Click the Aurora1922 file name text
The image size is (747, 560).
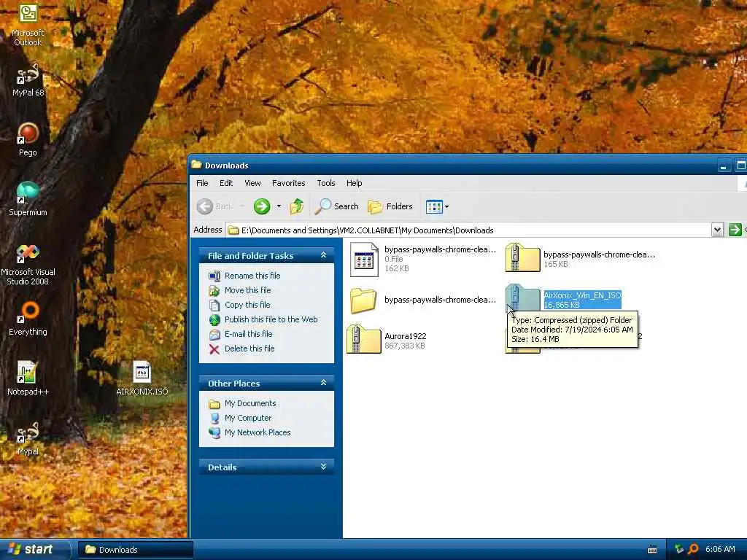(x=406, y=335)
